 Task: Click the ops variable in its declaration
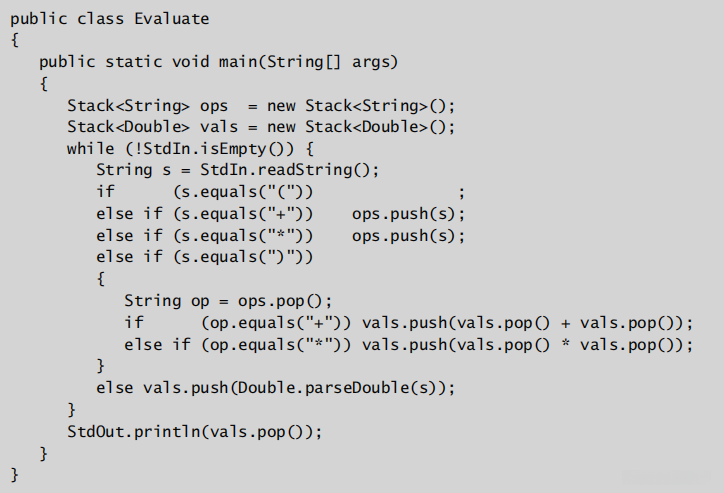(214, 105)
